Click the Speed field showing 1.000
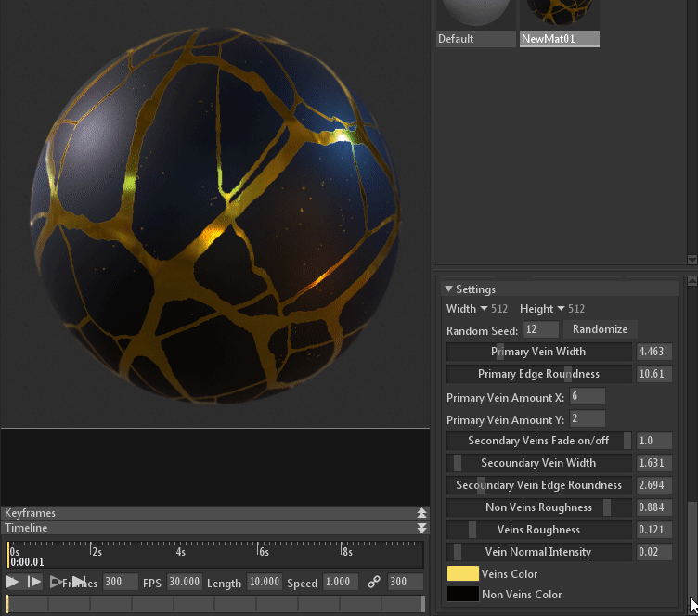 pyautogui.click(x=340, y=582)
